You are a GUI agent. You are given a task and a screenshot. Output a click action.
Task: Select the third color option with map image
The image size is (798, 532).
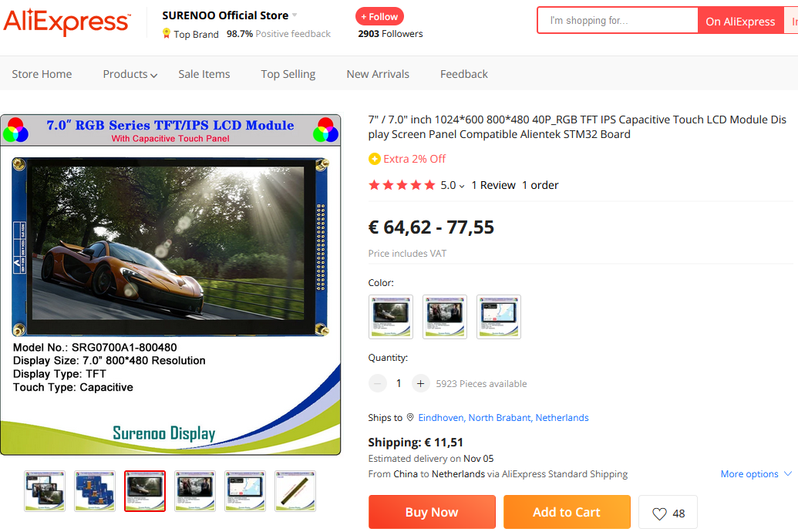point(499,317)
